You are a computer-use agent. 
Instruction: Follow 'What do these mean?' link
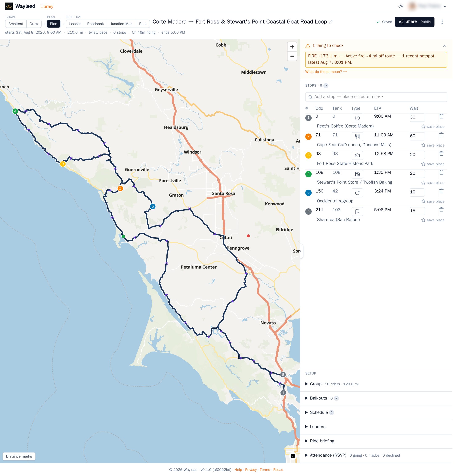click(326, 72)
